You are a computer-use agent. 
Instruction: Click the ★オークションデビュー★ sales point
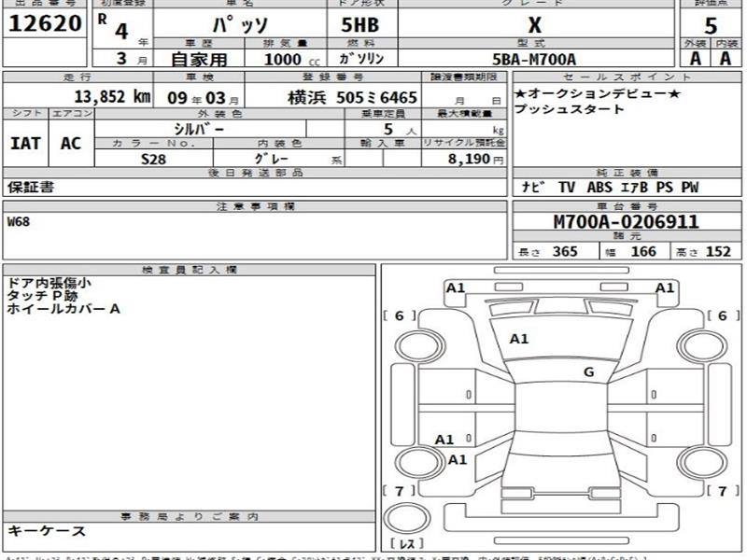pyautogui.click(x=597, y=93)
